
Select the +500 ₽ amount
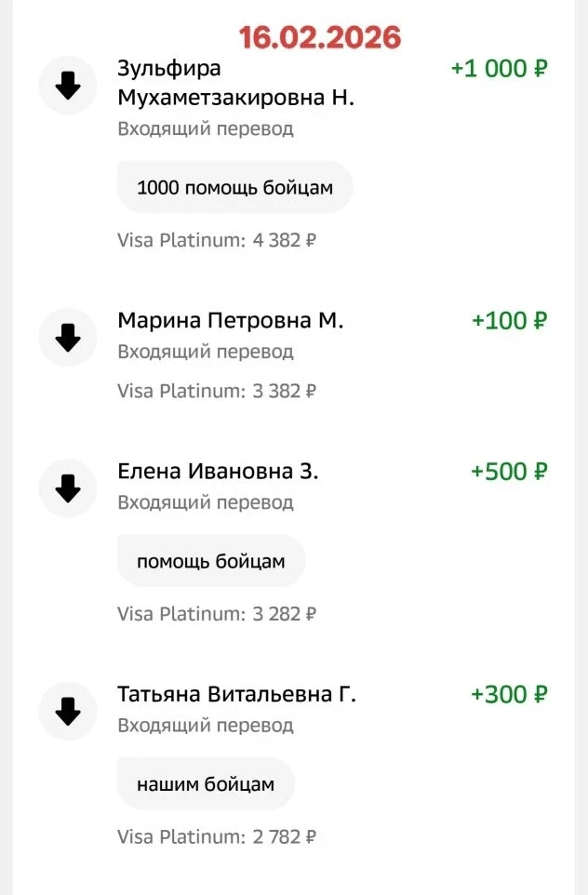[509, 472]
